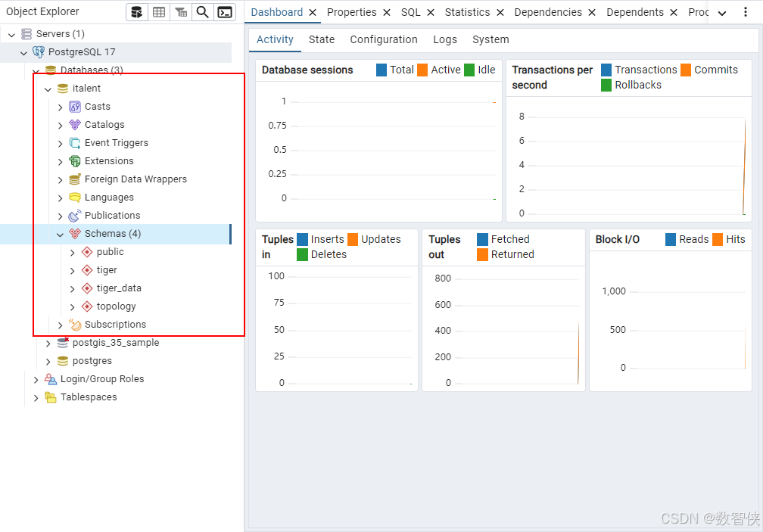This screenshot has height=532, width=763.
Task: Click the Tablespaces folder icon
Action: pyautogui.click(x=51, y=397)
